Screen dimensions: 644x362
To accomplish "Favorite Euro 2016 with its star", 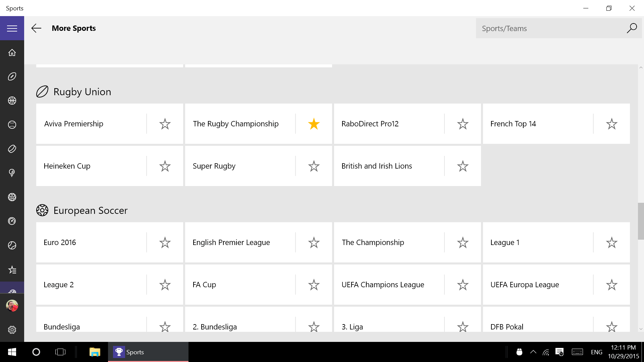I will tap(165, 243).
